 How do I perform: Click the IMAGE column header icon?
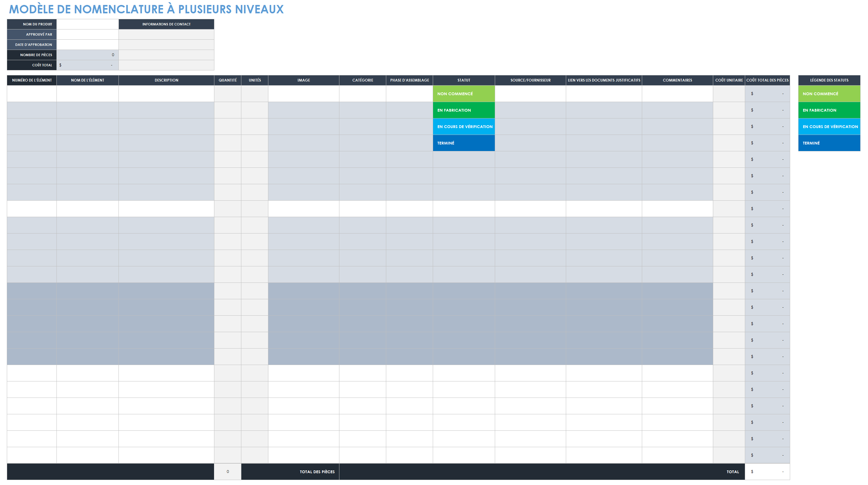pos(303,80)
